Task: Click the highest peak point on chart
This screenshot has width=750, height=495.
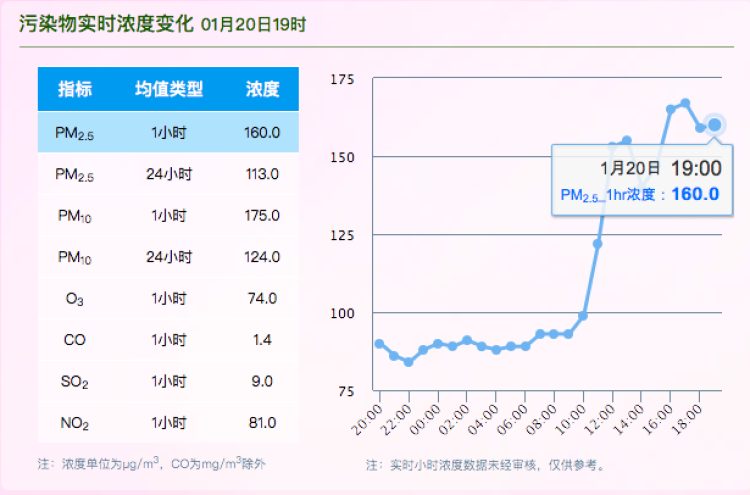Action: (685, 103)
